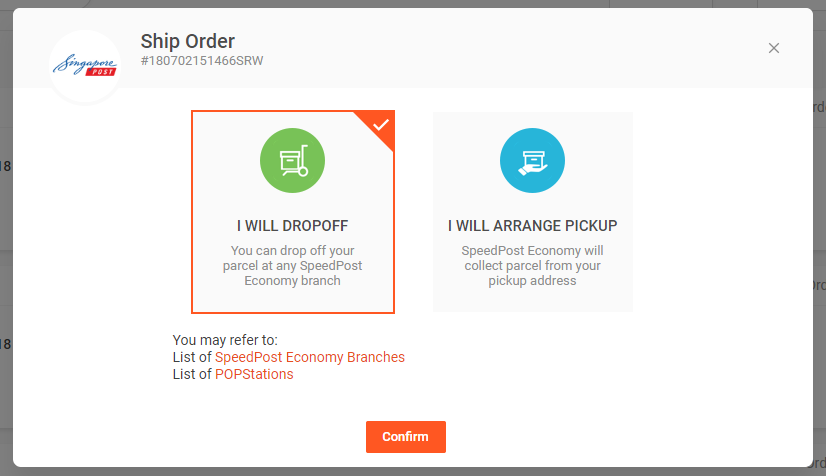Click the dropoff branch description text
The width and height of the screenshot is (826, 476).
(x=292, y=266)
